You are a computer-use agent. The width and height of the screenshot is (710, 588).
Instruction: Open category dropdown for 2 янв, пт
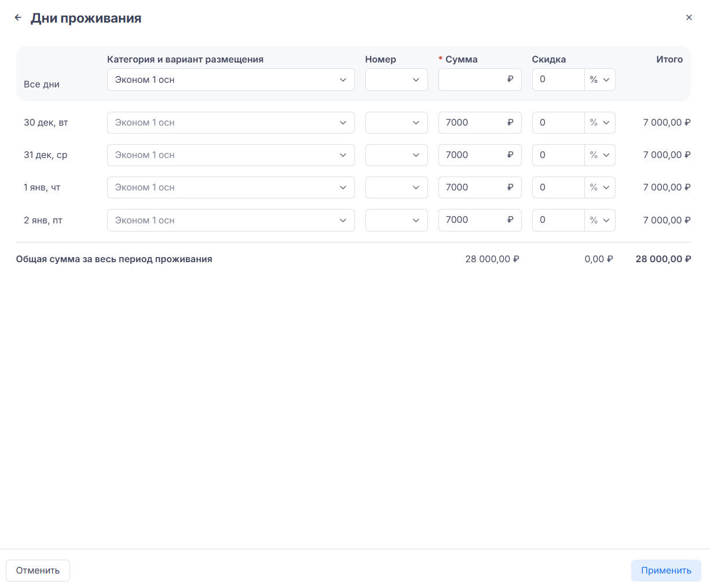(x=230, y=220)
